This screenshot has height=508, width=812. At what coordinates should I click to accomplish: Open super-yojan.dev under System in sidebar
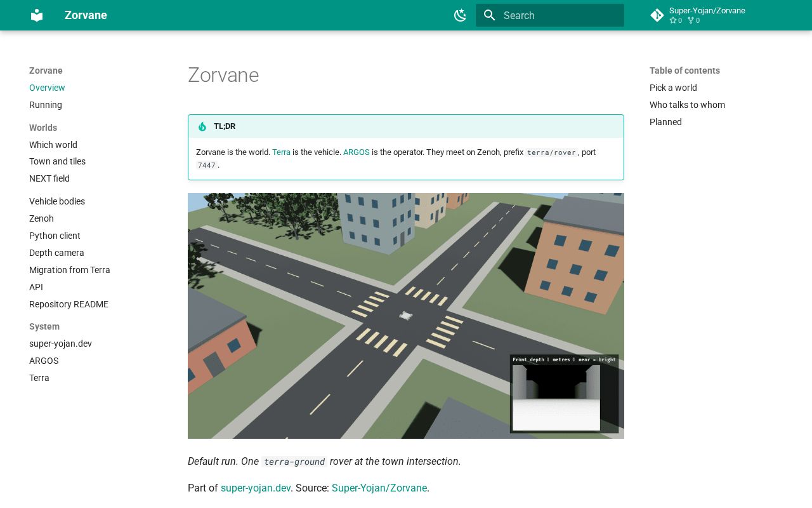pyautogui.click(x=60, y=344)
